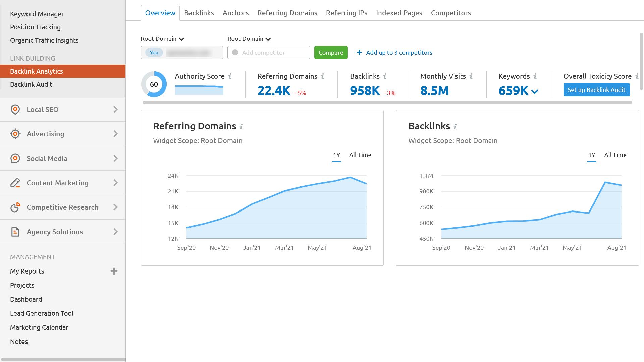Expand the Keywords 659K dropdown arrow
Viewport: 644px width, 362px height.
[x=535, y=92]
